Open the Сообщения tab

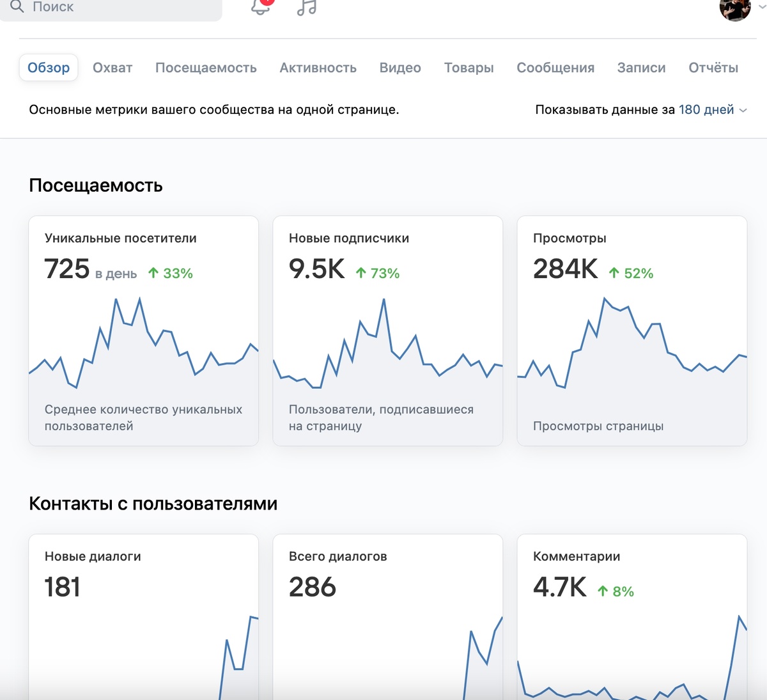coord(555,68)
